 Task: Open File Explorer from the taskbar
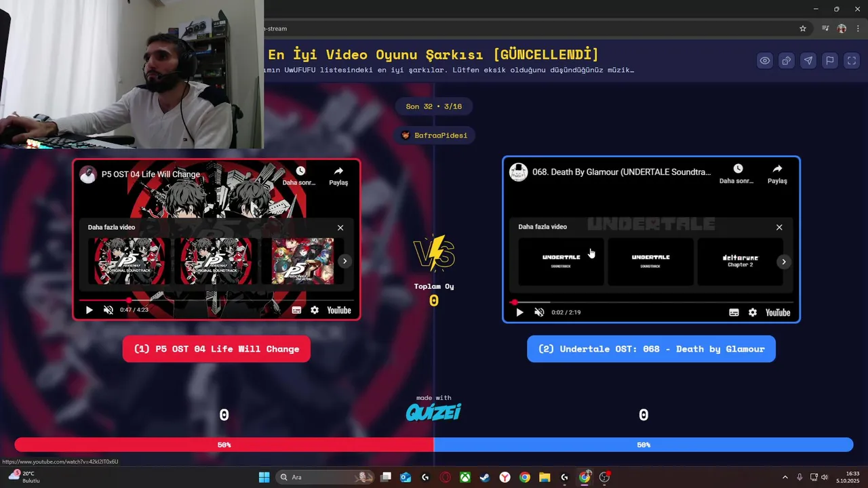tap(545, 477)
